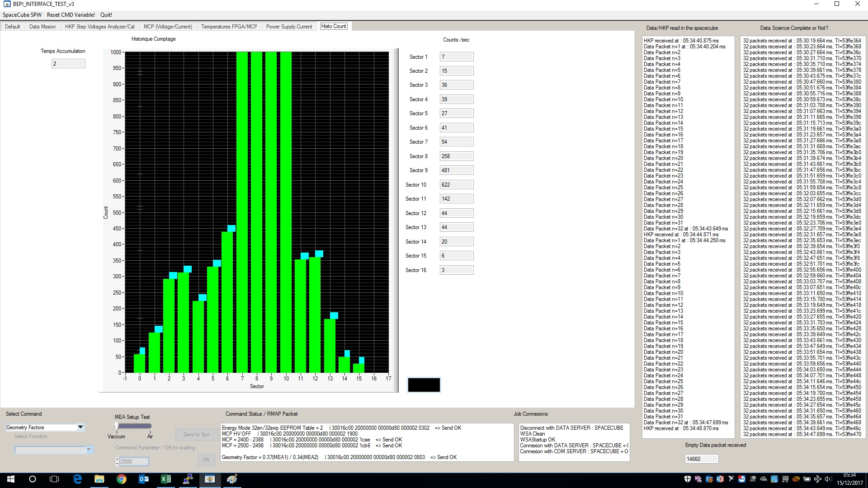Open the Temperatures FPGA/MCP tab
Screen dimensions: 868x488
229,27
